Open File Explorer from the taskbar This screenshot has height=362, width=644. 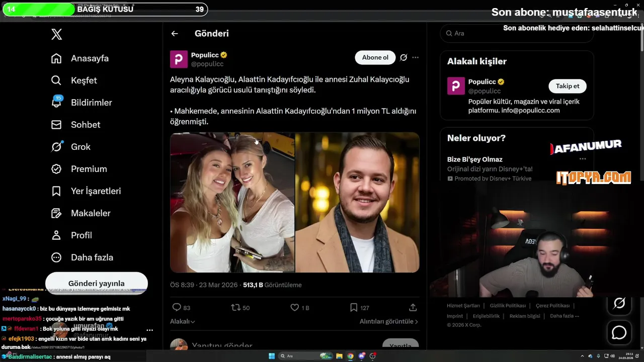339,356
